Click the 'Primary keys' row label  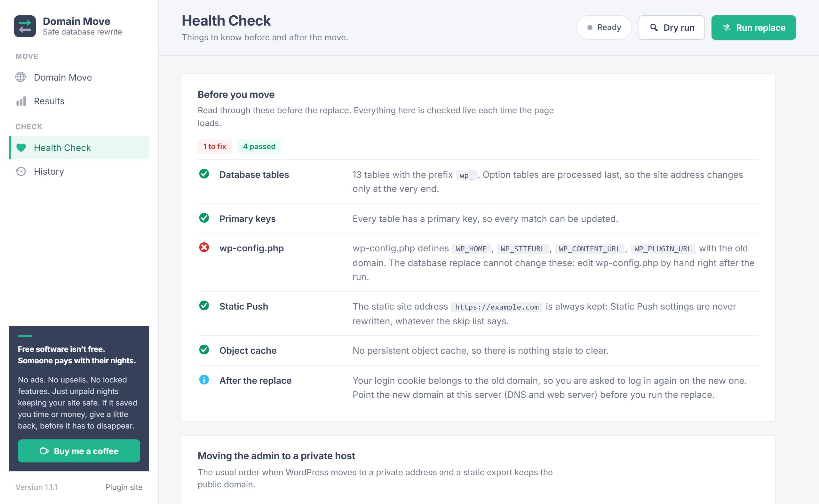click(x=247, y=219)
